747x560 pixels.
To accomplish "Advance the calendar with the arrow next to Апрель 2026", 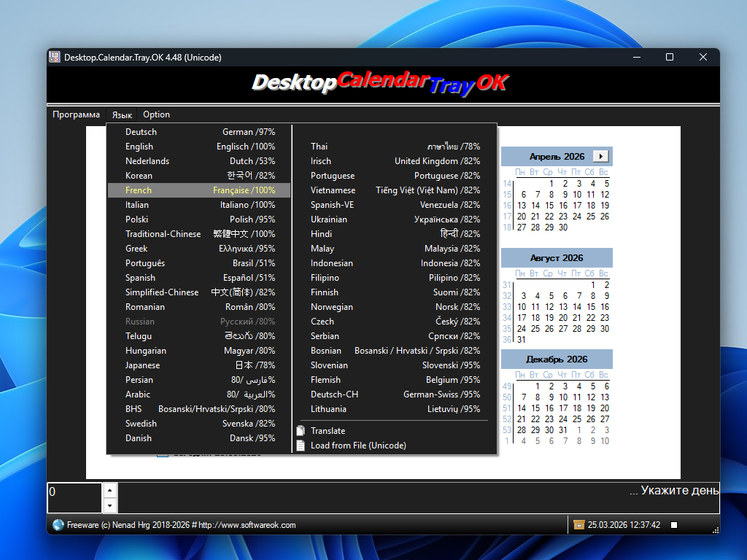I will click(x=600, y=156).
